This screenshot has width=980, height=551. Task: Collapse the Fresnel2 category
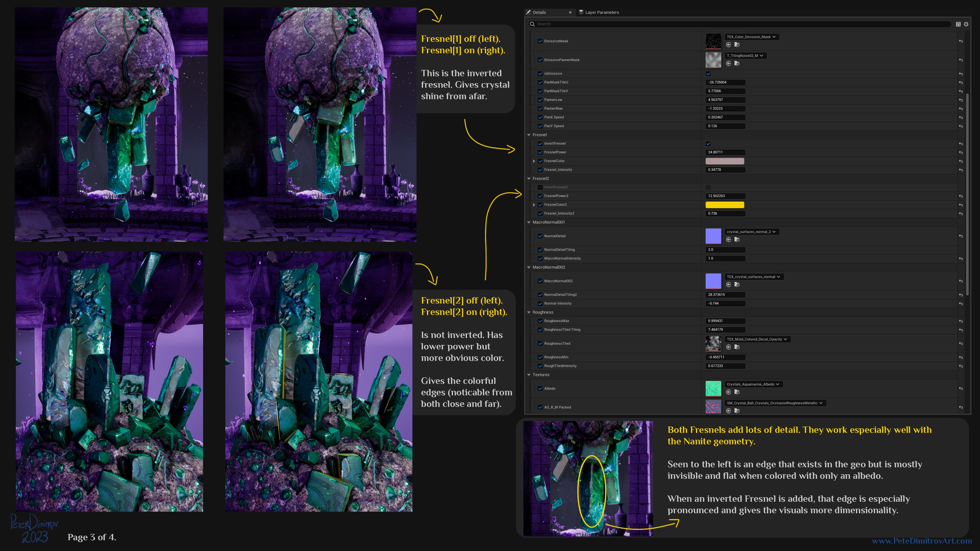click(x=529, y=179)
